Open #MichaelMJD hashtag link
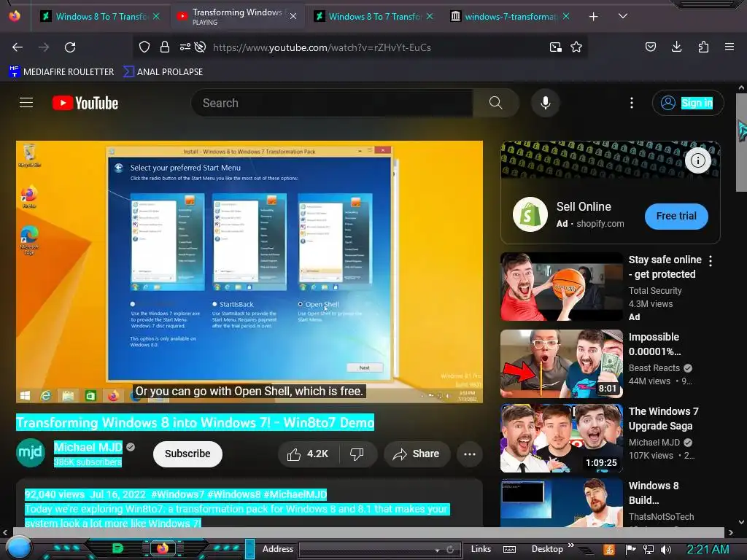This screenshot has height=560, width=747. (295, 494)
